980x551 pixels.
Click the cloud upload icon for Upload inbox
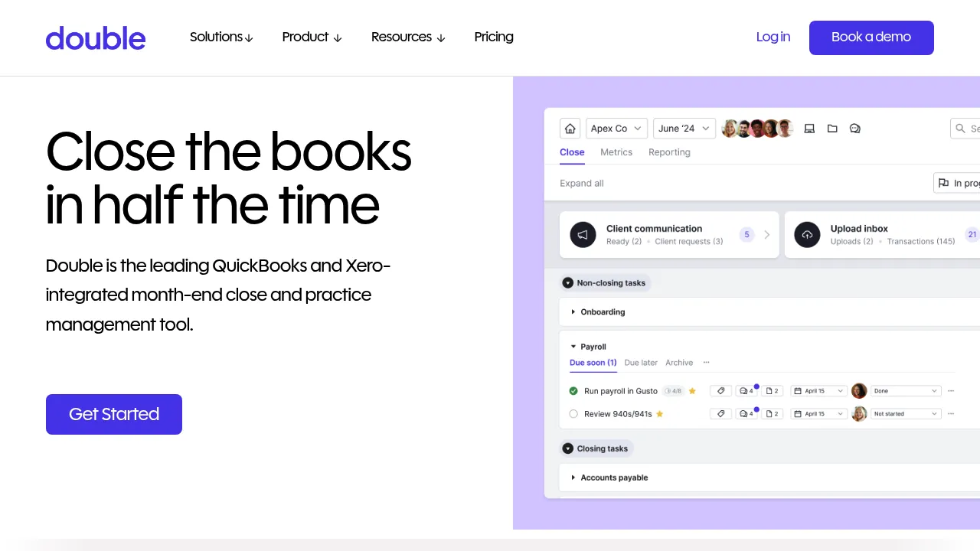(807, 235)
